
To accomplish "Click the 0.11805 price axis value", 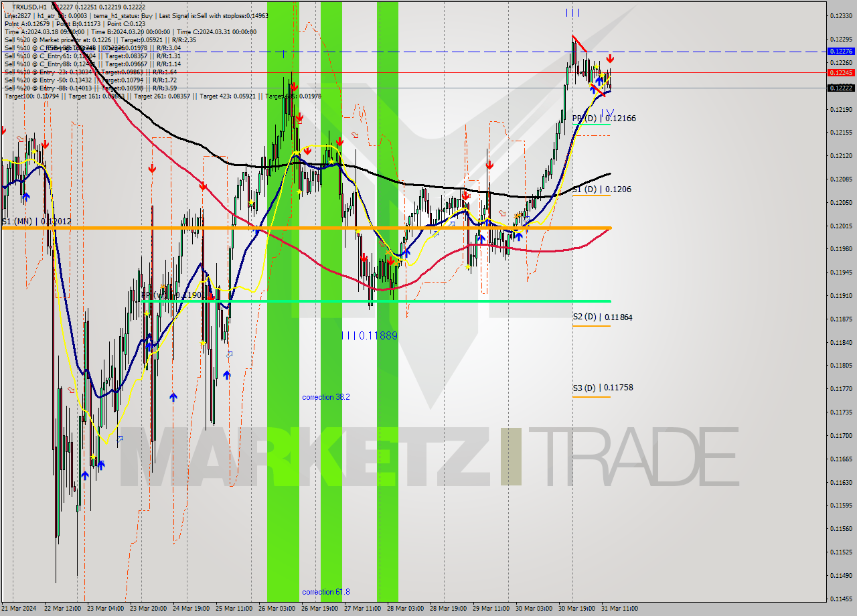I will coord(840,366).
